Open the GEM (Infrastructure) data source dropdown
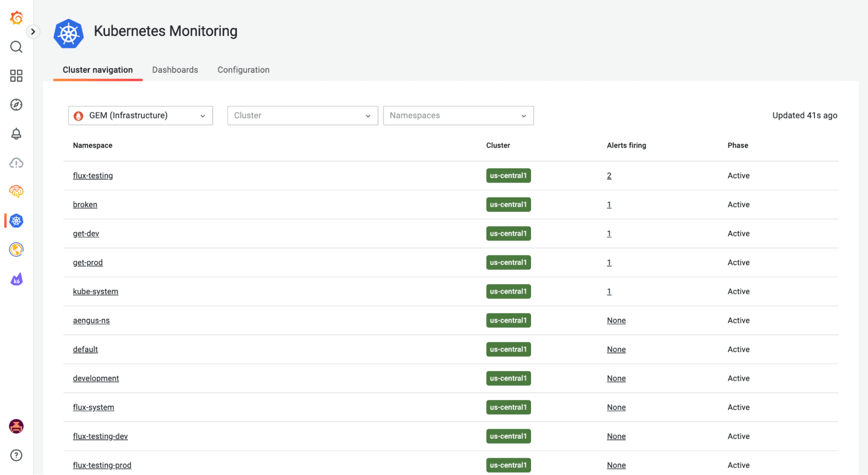 coord(140,115)
